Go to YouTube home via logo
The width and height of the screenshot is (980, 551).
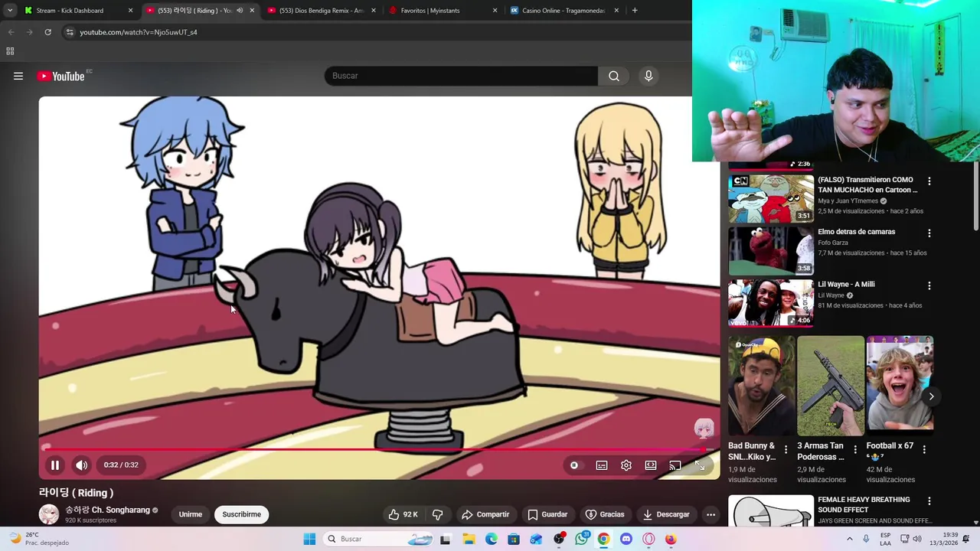click(x=60, y=76)
